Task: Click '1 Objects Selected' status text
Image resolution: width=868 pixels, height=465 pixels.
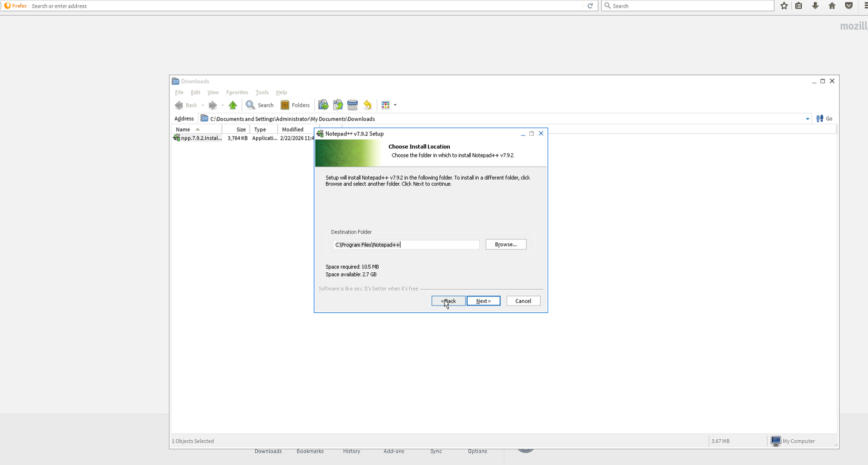Action: [x=193, y=441]
